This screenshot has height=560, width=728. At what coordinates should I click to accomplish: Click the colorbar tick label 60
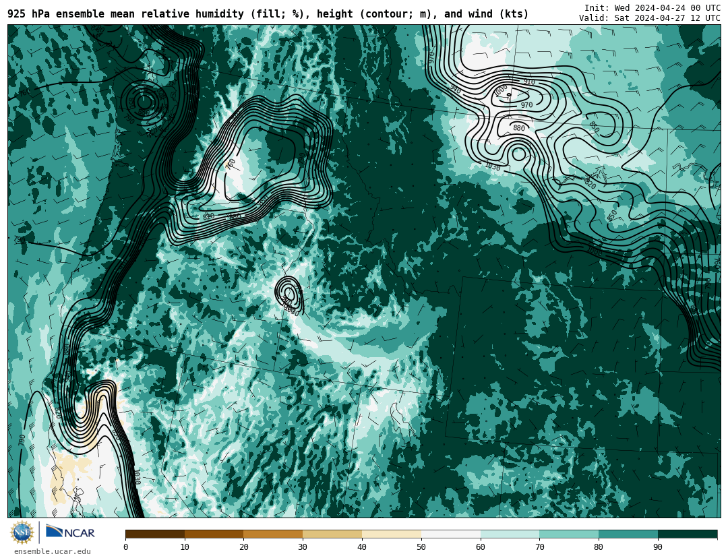(x=481, y=547)
